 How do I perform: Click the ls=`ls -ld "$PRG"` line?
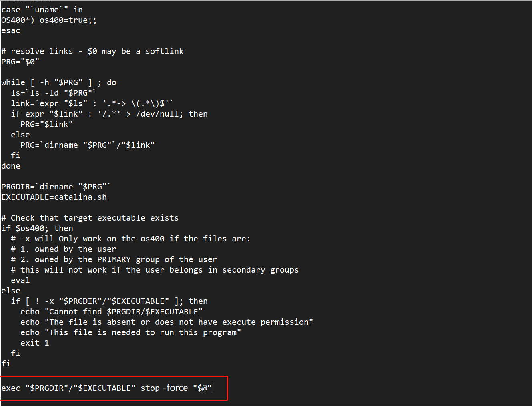point(54,93)
